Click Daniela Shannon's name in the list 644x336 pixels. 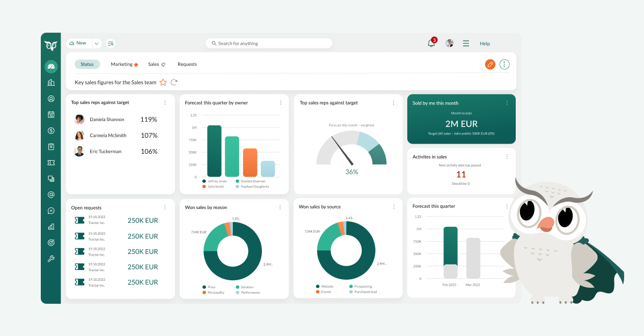[x=107, y=120]
